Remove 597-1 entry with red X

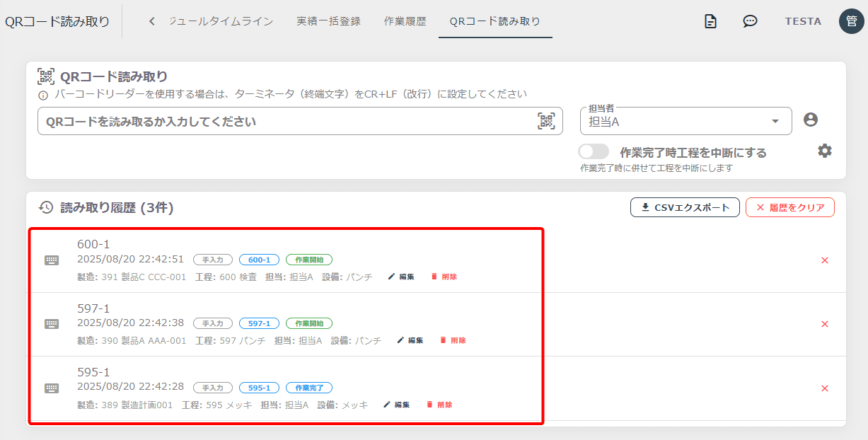(824, 324)
